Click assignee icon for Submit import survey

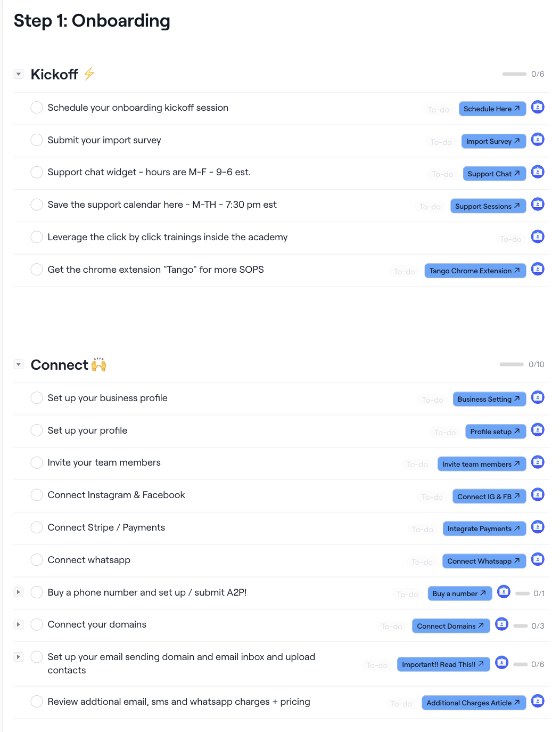point(538,140)
